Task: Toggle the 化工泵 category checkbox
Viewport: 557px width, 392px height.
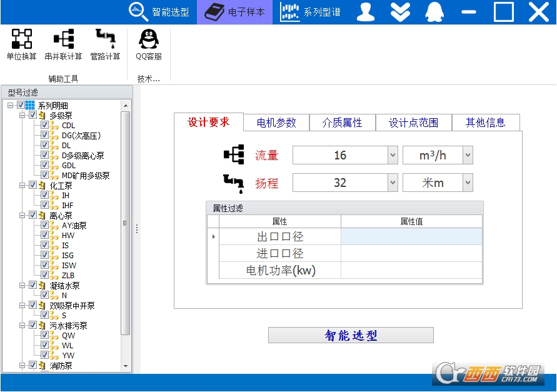Action: [x=33, y=186]
